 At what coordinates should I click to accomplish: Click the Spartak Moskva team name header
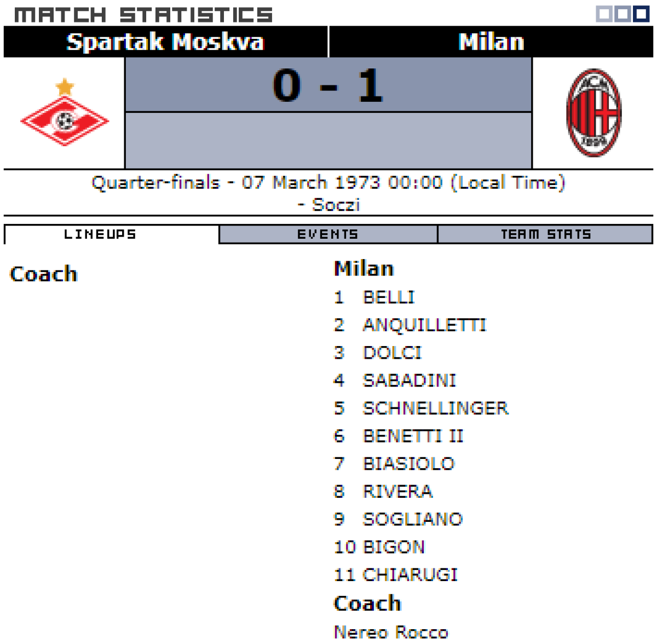pos(165,42)
